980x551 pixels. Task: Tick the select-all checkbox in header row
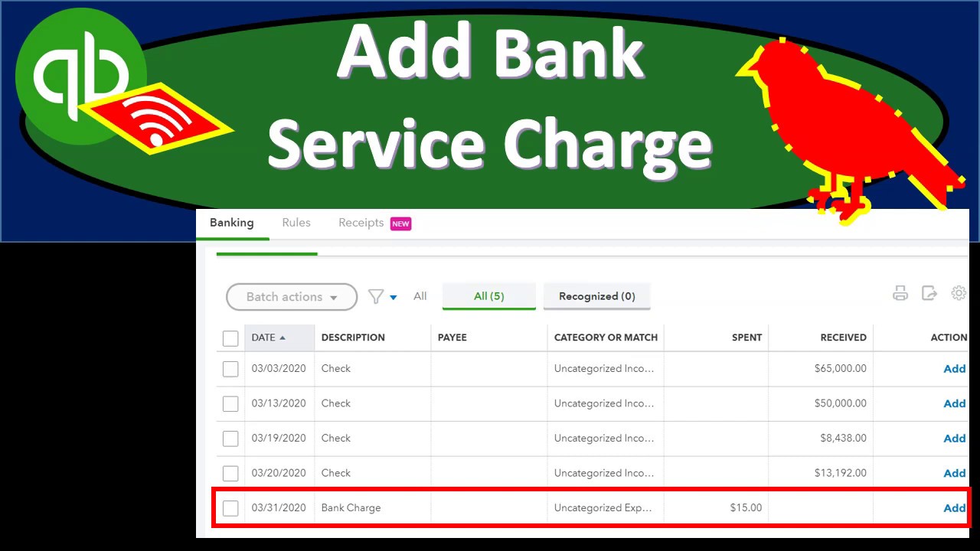(x=230, y=338)
